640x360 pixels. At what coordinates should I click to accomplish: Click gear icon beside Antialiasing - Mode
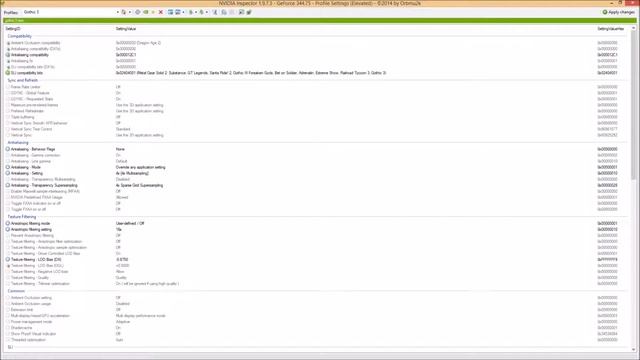8,167
